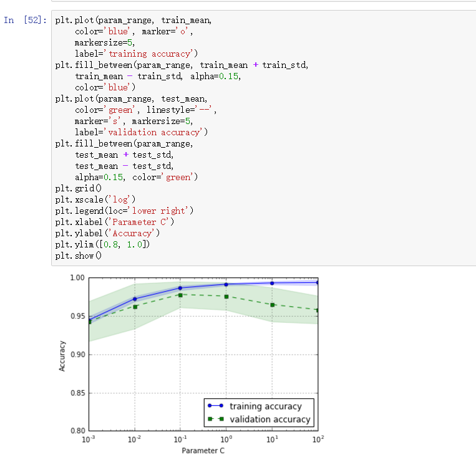
Task: Click the 'validation accuracy' legend entry
Action: tap(259, 419)
